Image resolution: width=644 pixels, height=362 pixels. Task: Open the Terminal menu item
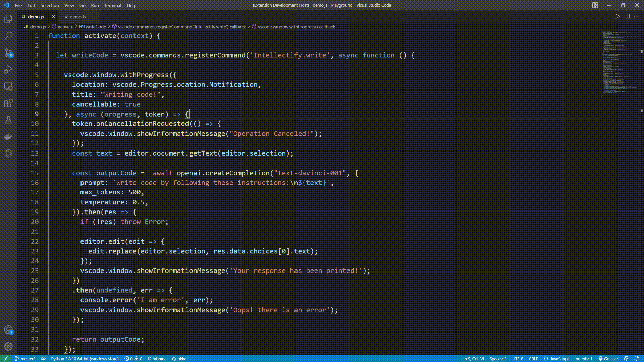(x=112, y=5)
